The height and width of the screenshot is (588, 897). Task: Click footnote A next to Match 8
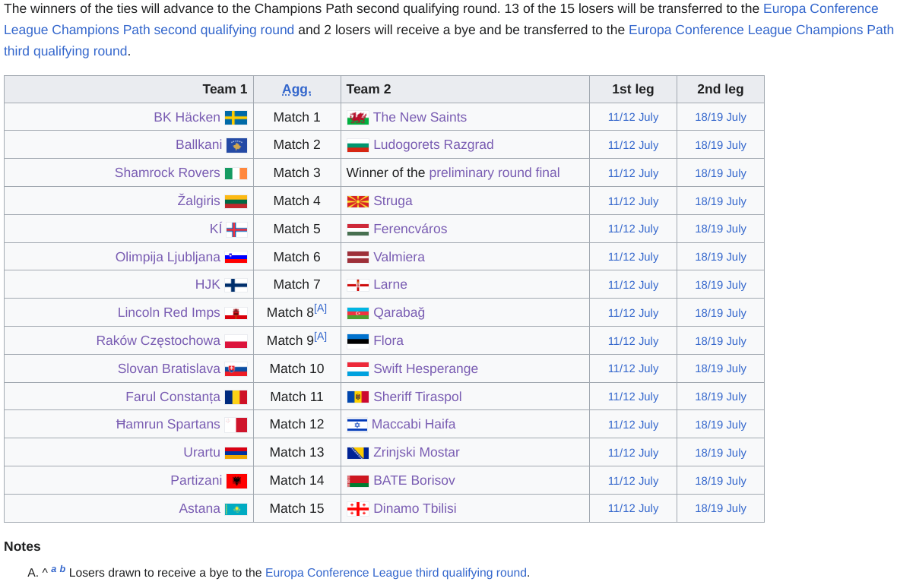[x=320, y=308]
